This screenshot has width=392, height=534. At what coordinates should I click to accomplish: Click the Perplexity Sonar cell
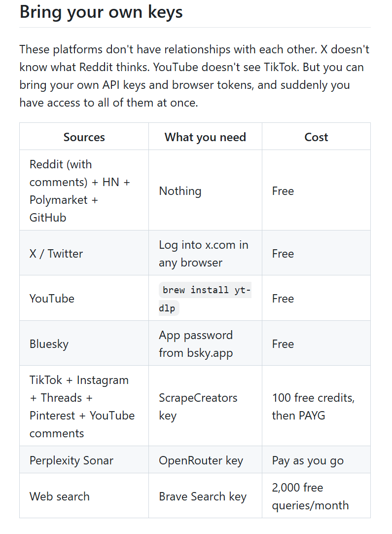(x=84, y=460)
